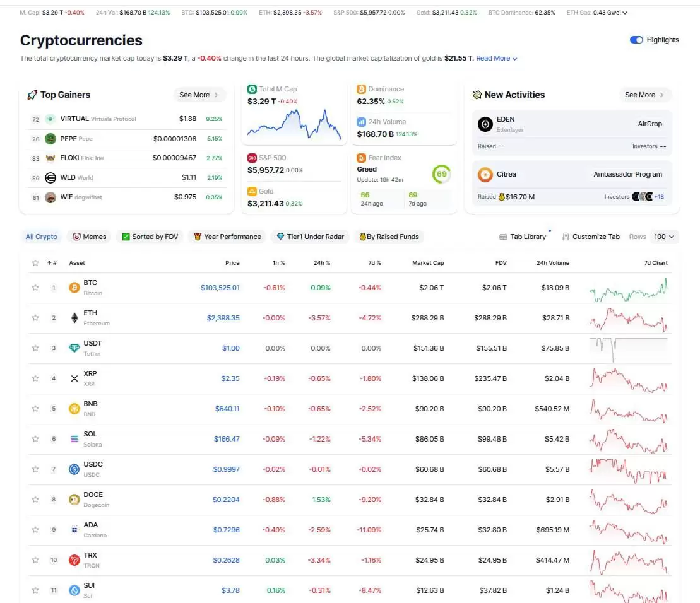Sort by the 24h Volume column header
700x603 pixels.
(x=553, y=263)
